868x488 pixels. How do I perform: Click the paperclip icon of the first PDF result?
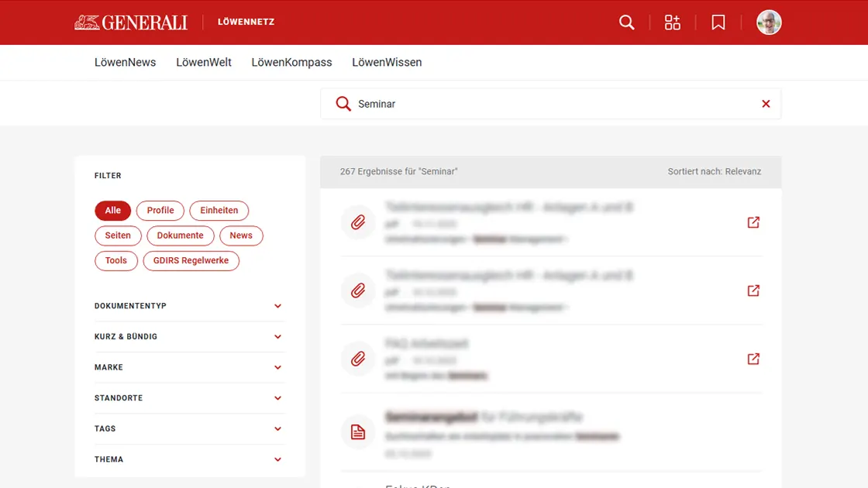357,222
